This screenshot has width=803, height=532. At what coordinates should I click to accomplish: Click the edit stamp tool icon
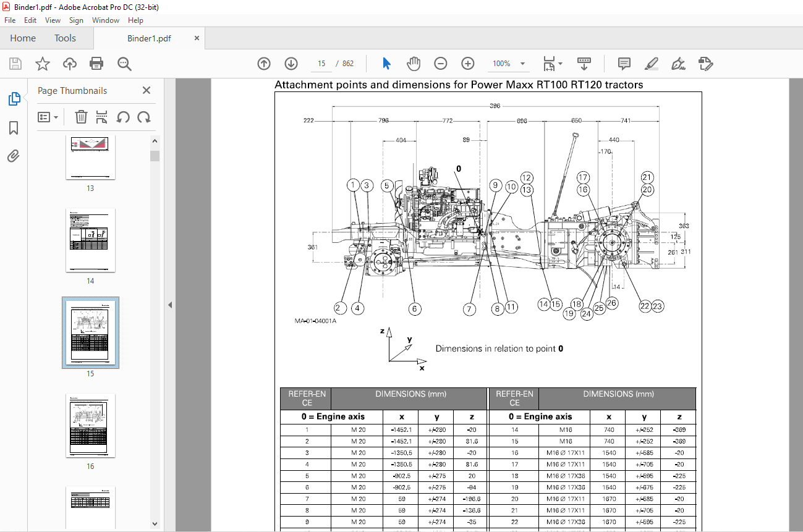click(x=705, y=64)
